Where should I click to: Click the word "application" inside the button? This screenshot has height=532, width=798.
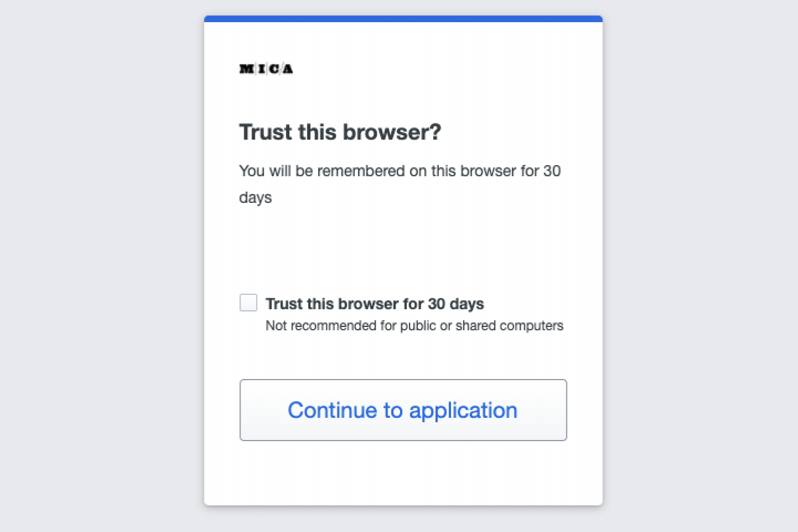click(463, 411)
